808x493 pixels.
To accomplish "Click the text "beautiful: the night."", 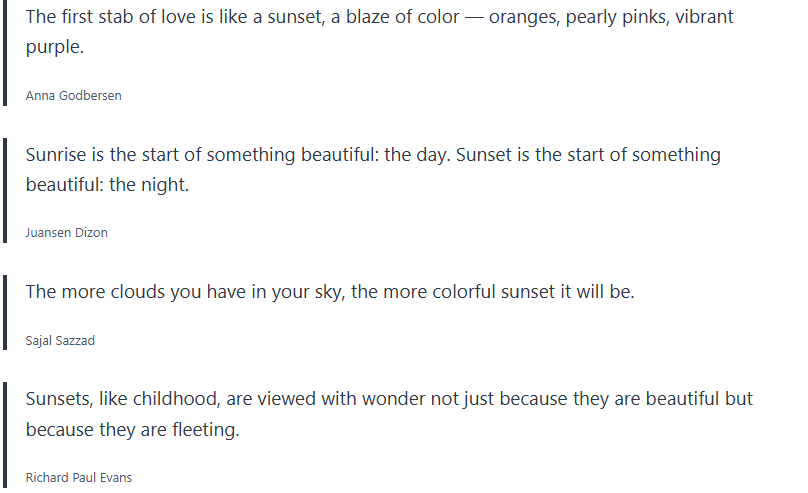I will (x=107, y=185).
